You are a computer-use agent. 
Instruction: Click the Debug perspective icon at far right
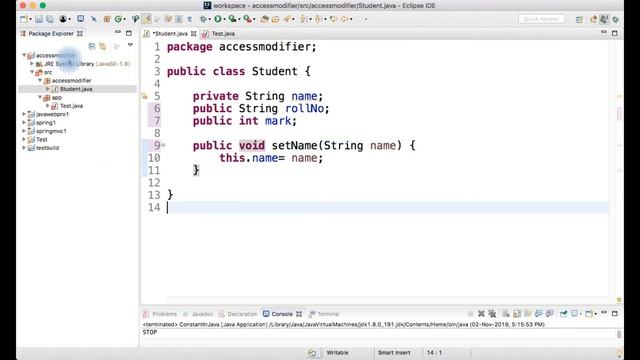[616, 19]
